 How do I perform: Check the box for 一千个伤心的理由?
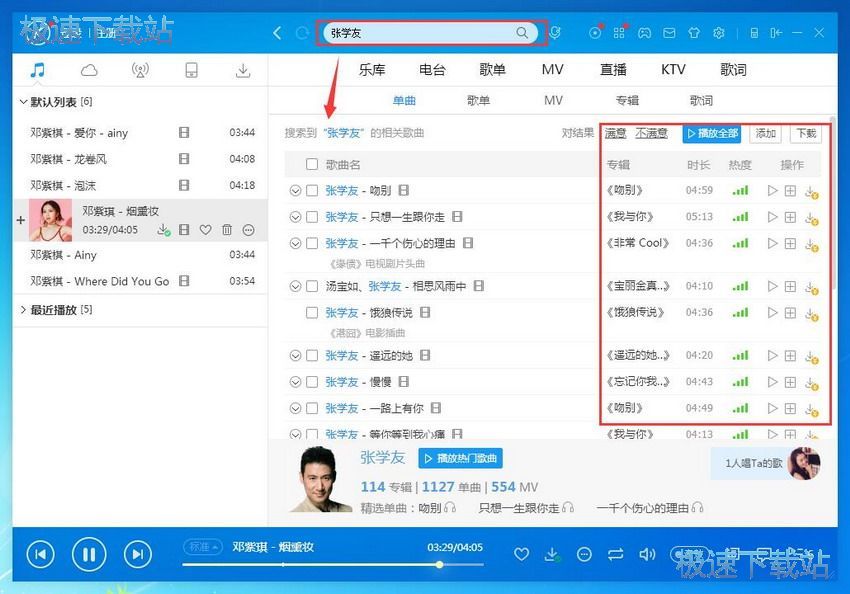tap(312, 243)
